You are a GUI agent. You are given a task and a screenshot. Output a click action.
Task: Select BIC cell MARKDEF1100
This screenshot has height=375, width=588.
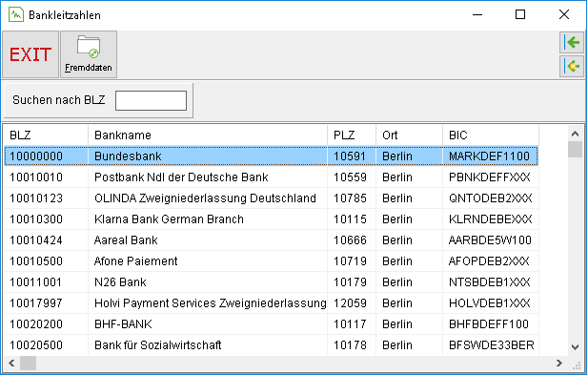coord(490,156)
